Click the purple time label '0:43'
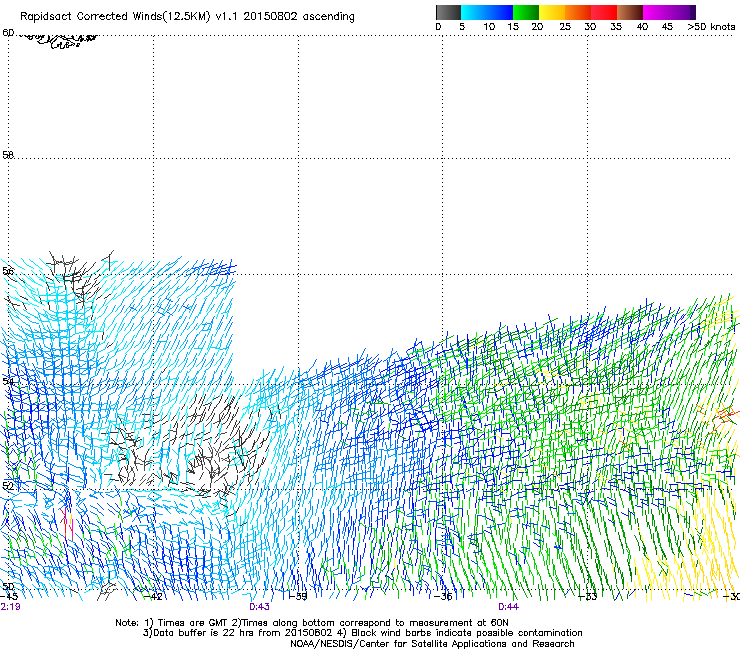This screenshot has width=740, height=650. (260, 607)
